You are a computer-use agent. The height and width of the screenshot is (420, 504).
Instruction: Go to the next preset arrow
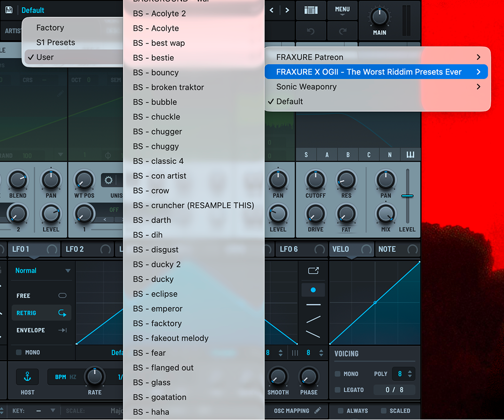pyautogui.click(x=287, y=10)
